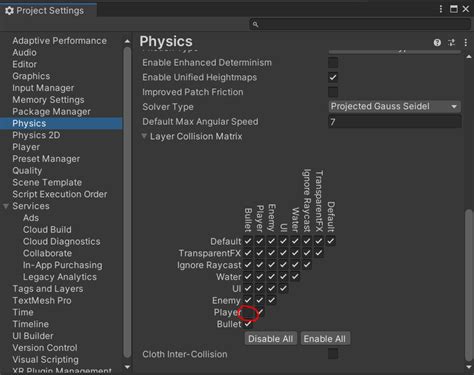Open Editor settings category

(x=24, y=64)
